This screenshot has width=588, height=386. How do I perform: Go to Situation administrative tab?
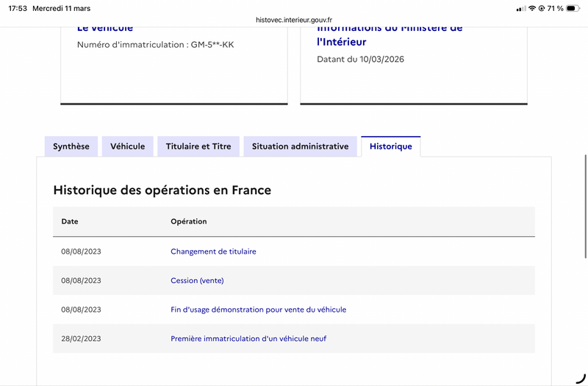(301, 146)
